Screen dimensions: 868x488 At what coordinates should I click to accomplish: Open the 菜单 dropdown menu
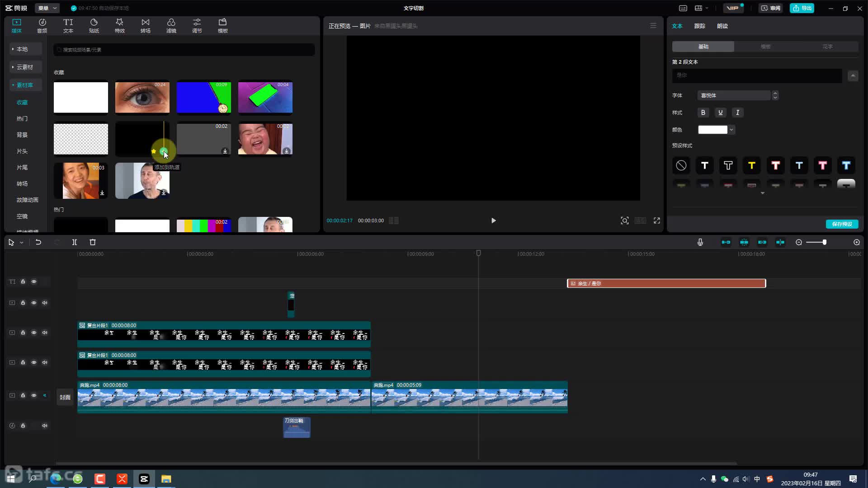click(x=47, y=8)
